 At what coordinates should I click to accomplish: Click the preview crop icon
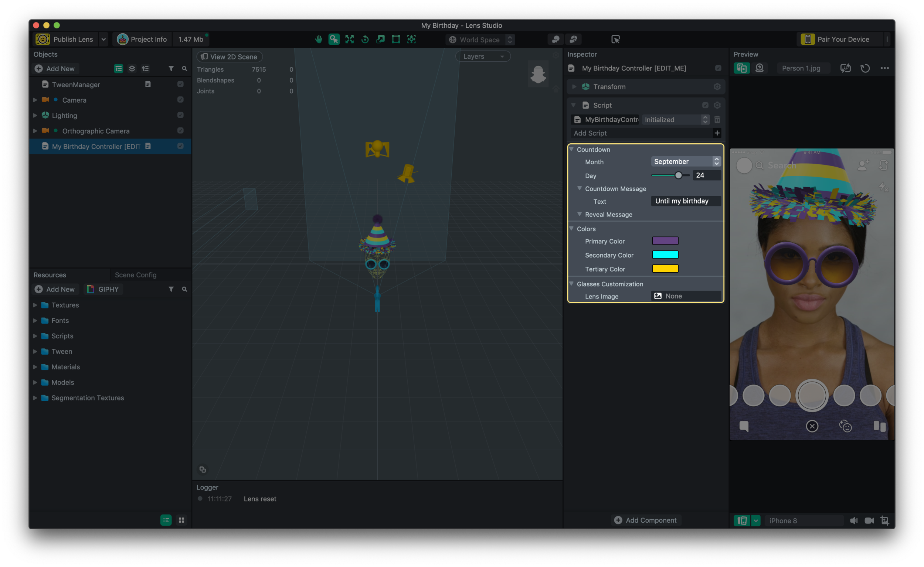pos(884,520)
